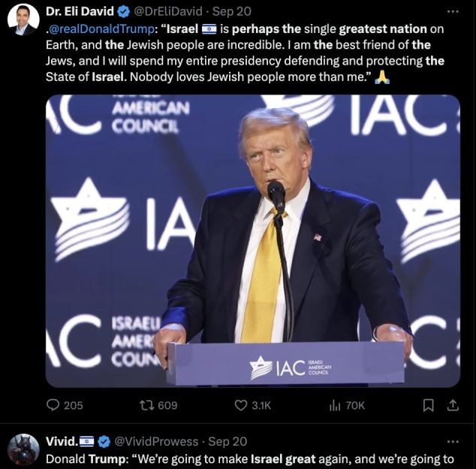This screenshot has height=469, width=476.
Task: Bookmark the Dr. Eli David tweet
Action: pyautogui.click(x=429, y=405)
